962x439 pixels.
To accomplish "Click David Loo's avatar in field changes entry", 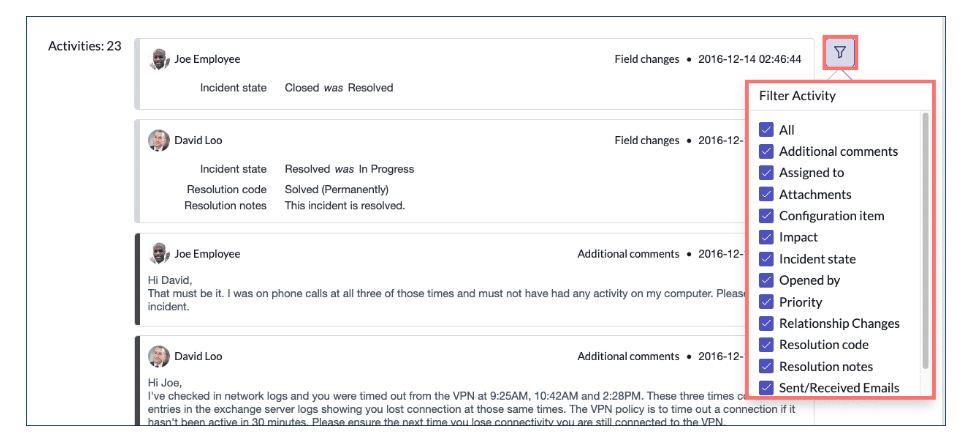I will [x=159, y=140].
